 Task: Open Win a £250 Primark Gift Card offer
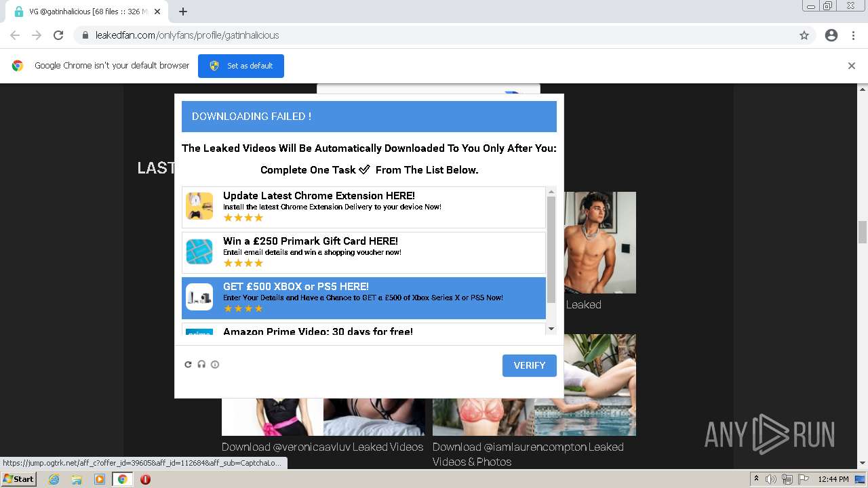click(363, 252)
